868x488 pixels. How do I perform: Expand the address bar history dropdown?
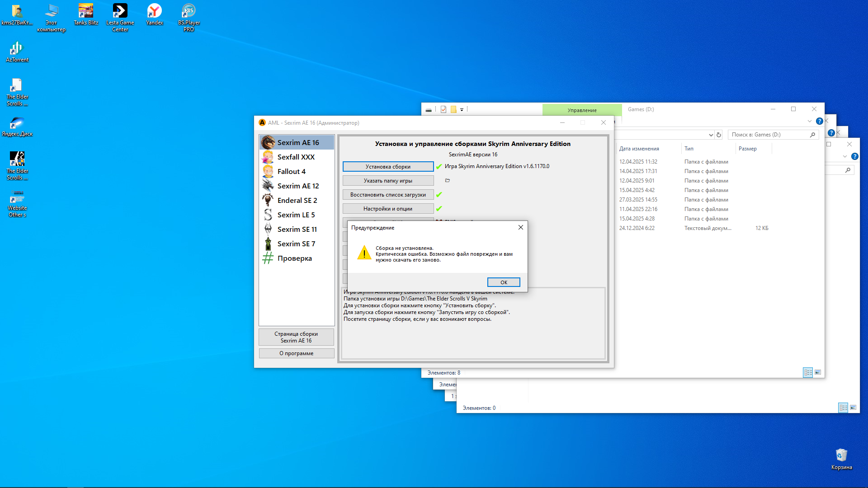[711, 135]
